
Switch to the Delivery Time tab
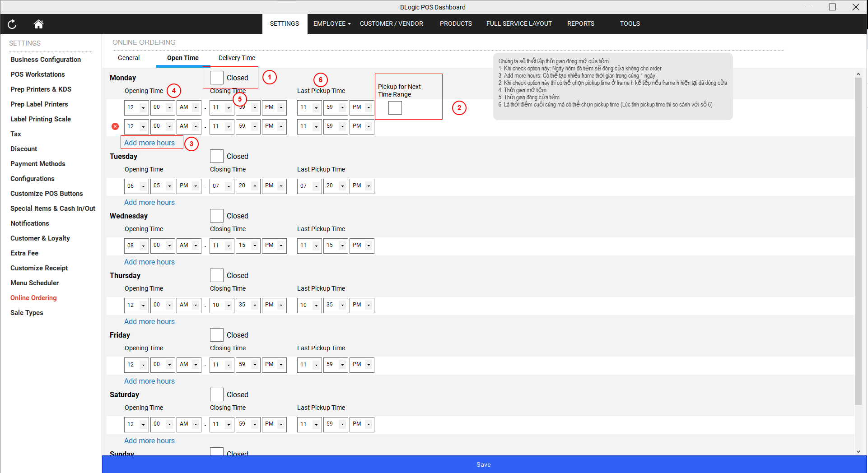coord(237,58)
